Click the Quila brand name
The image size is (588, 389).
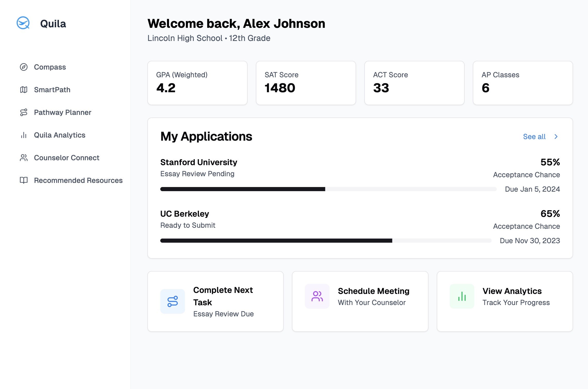[x=53, y=24]
